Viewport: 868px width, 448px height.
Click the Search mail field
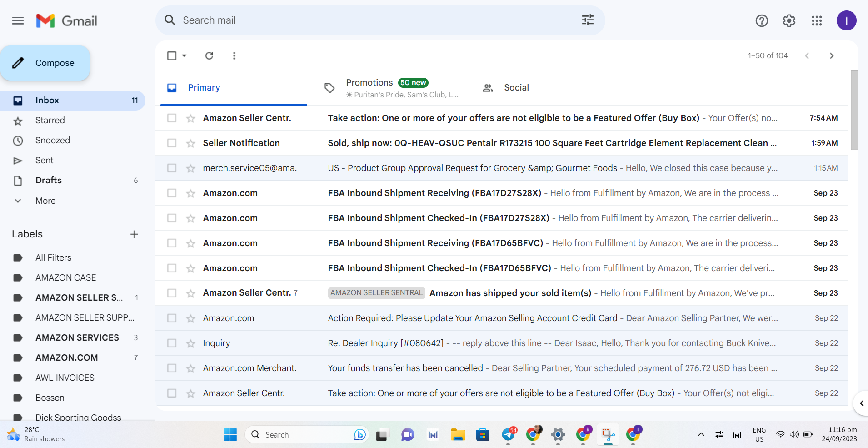[x=380, y=20]
